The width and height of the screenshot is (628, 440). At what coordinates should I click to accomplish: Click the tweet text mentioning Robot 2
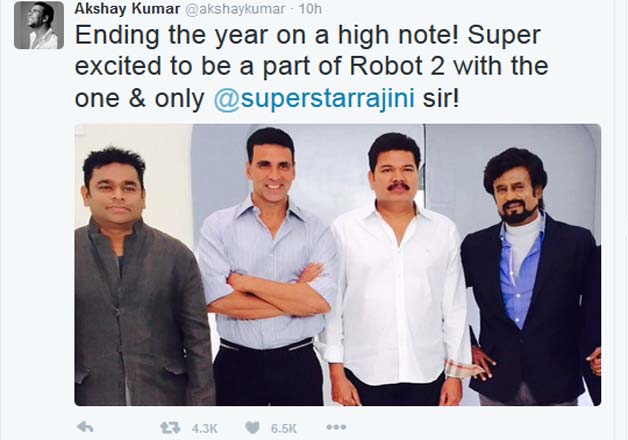311,66
